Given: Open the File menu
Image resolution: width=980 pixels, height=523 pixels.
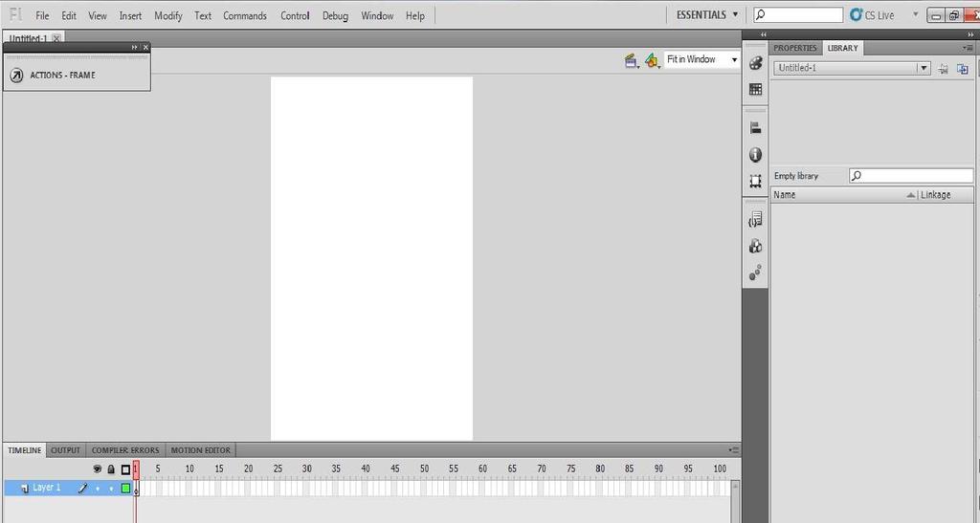Looking at the screenshot, I should 42,15.
